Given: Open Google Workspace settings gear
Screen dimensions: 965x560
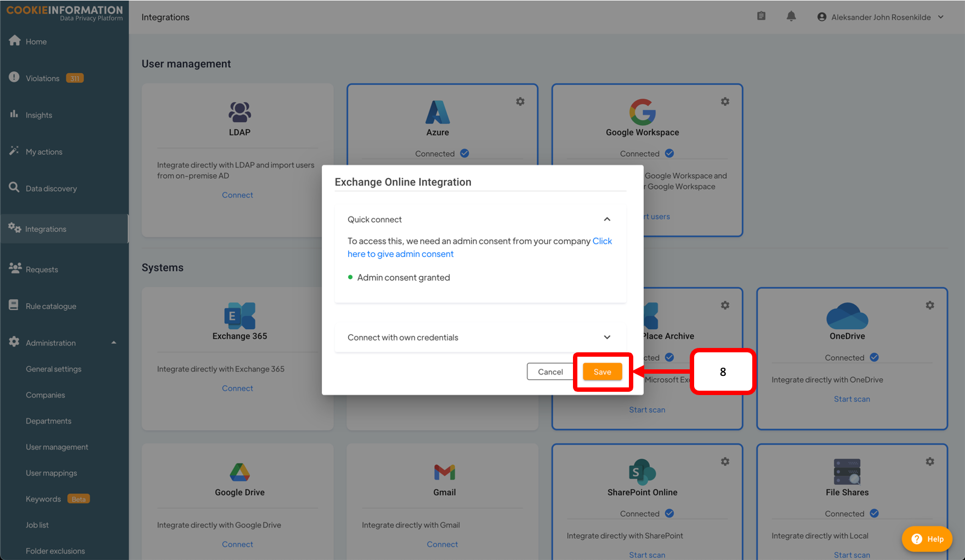Looking at the screenshot, I should [725, 101].
